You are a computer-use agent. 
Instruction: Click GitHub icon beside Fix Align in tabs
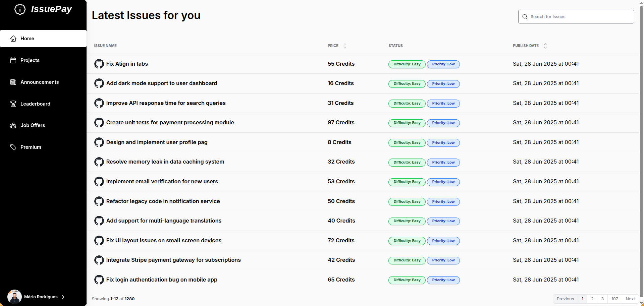click(99, 64)
